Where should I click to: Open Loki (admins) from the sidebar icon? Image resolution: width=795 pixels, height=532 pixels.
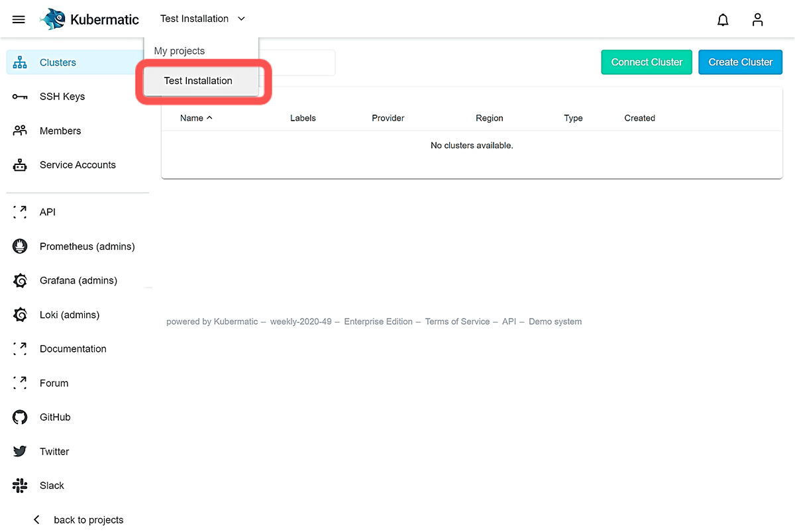(x=19, y=314)
